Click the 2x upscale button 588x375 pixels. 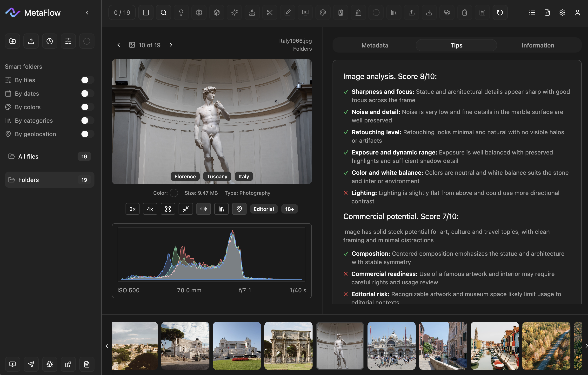132,209
